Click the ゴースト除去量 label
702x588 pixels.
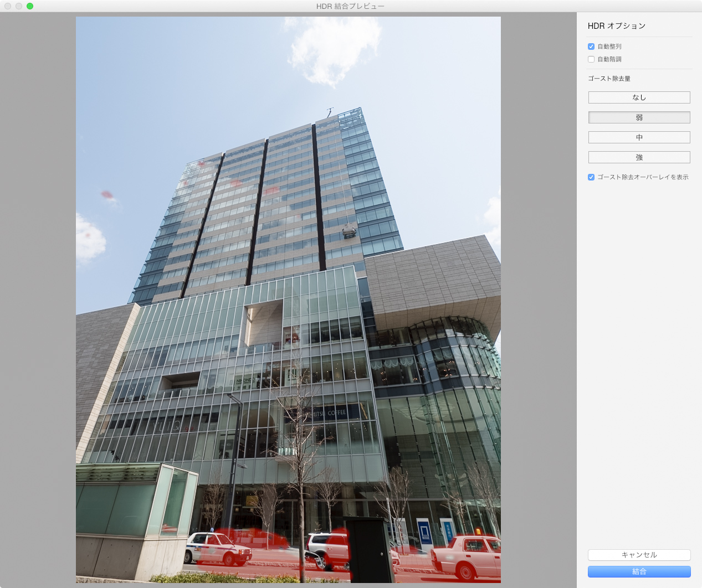tap(609, 79)
